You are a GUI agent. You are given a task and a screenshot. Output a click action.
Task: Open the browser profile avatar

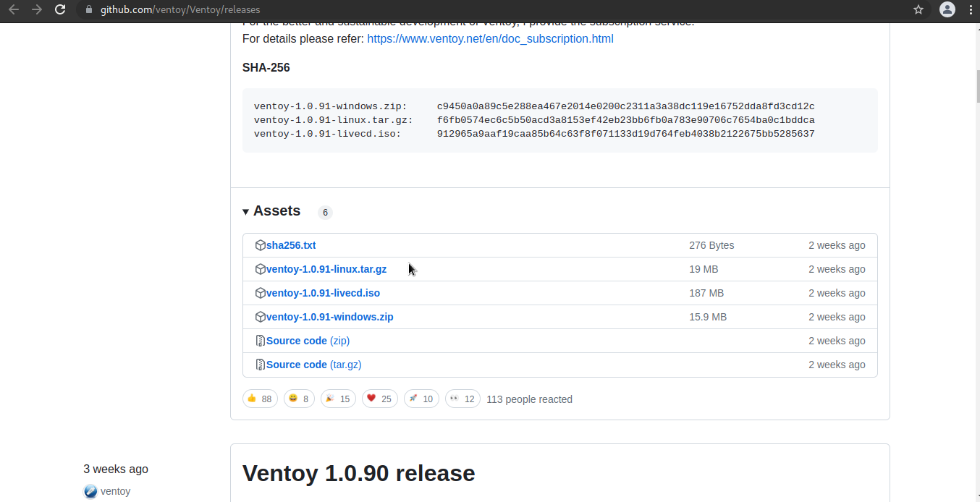coord(947,9)
